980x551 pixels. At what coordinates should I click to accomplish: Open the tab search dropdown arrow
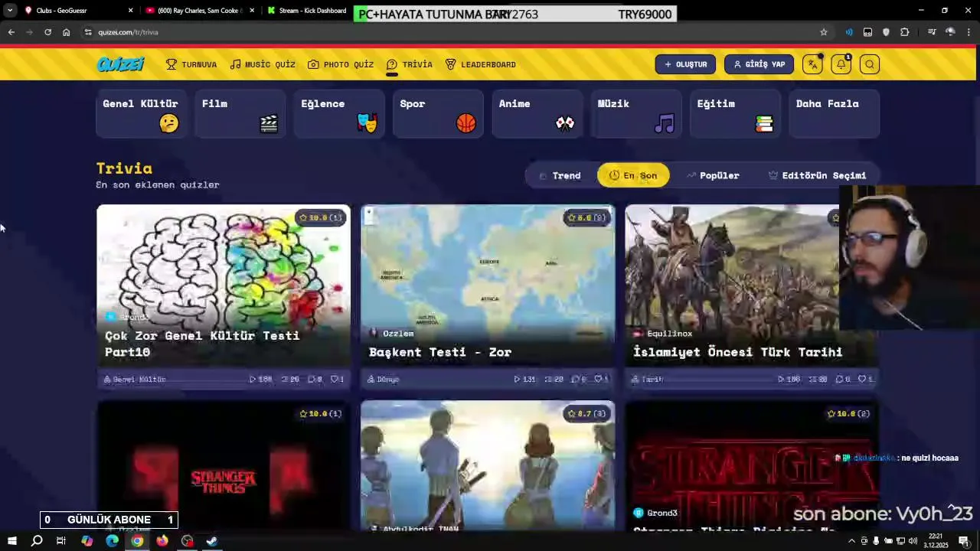coord(9,11)
